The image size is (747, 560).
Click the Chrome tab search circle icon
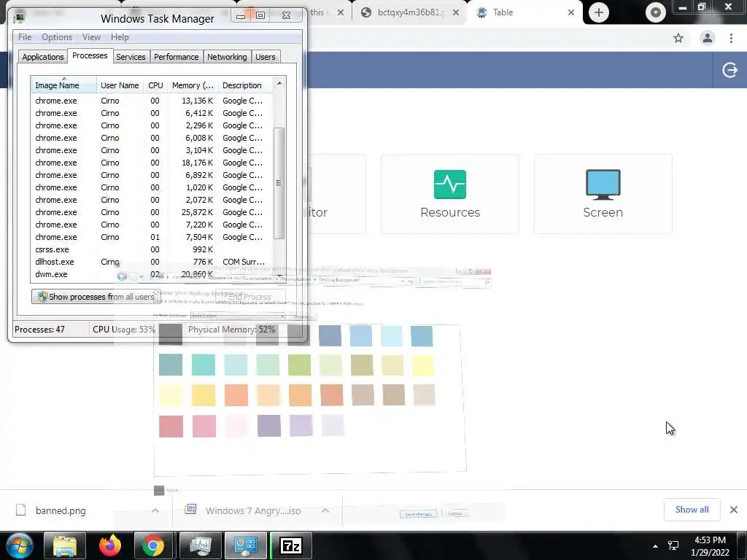tap(656, 12)
